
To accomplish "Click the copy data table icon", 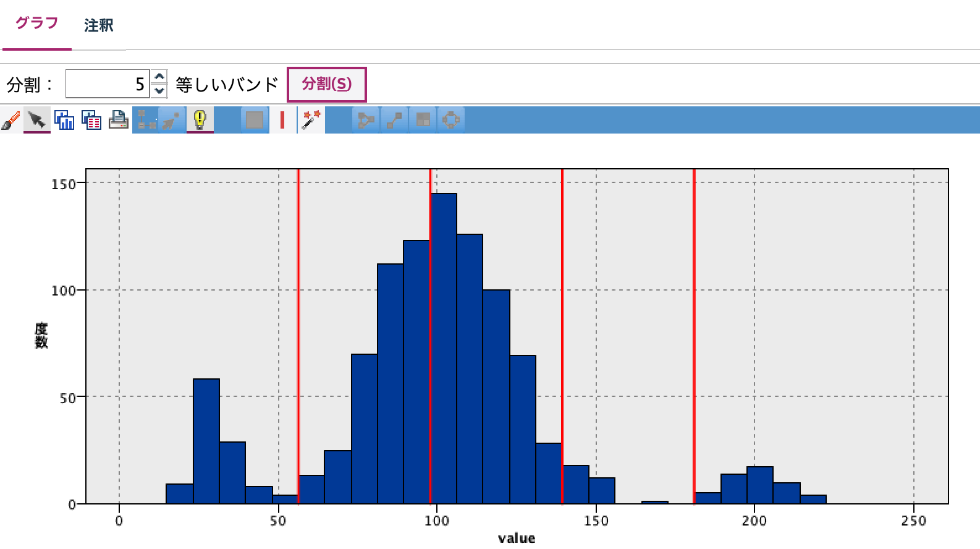I will pyautogui.click(x=91, y=119).
